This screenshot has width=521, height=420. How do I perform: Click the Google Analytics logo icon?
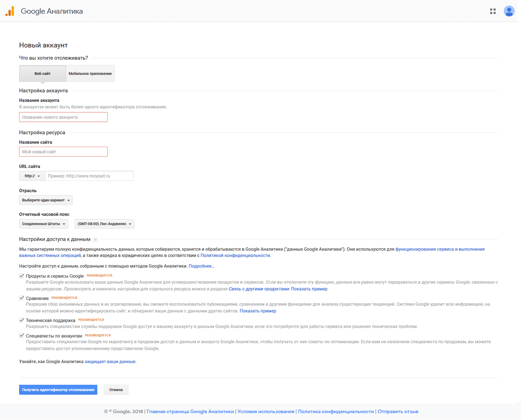[x=10, y=11]
